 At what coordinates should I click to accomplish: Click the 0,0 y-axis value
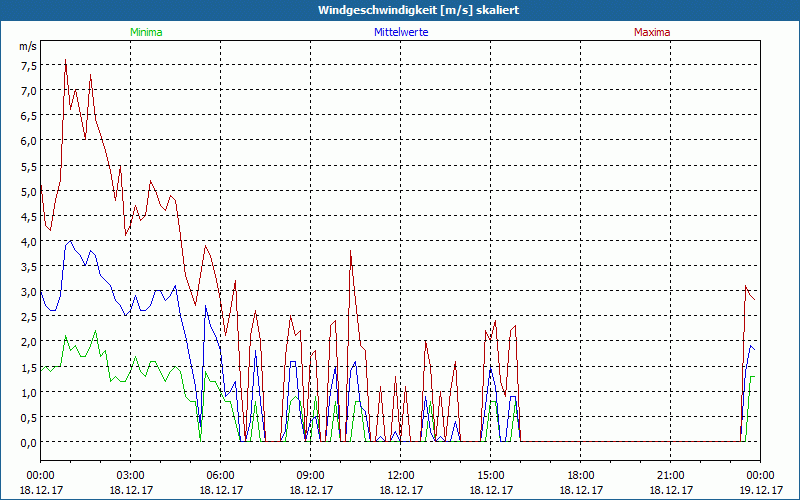[x=29, y=442]
